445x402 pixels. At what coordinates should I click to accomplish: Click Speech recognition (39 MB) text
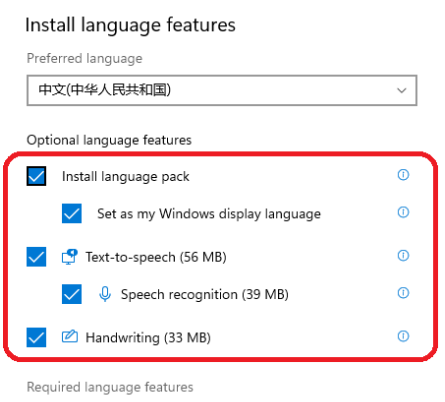205,295
